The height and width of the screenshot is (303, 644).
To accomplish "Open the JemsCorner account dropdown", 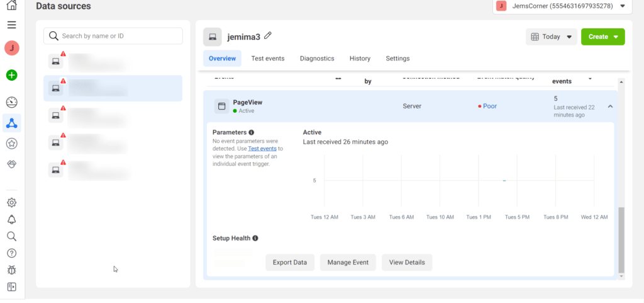I will (562, 6).
